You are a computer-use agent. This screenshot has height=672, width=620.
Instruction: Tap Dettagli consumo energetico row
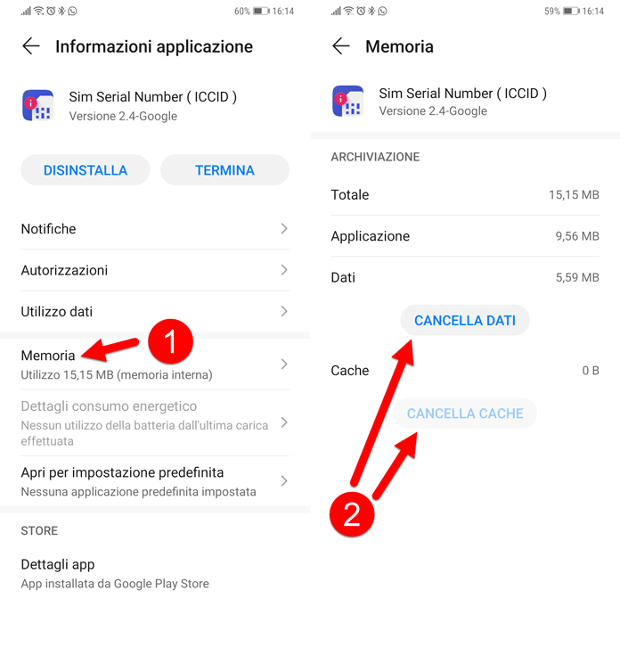[143, 422]
